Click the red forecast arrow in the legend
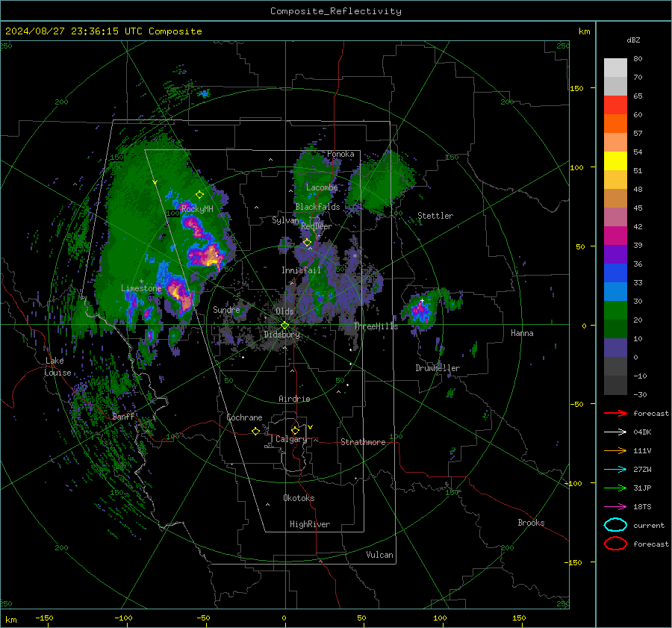The height and width of the screenshot is (628, 672). [615, 413]
